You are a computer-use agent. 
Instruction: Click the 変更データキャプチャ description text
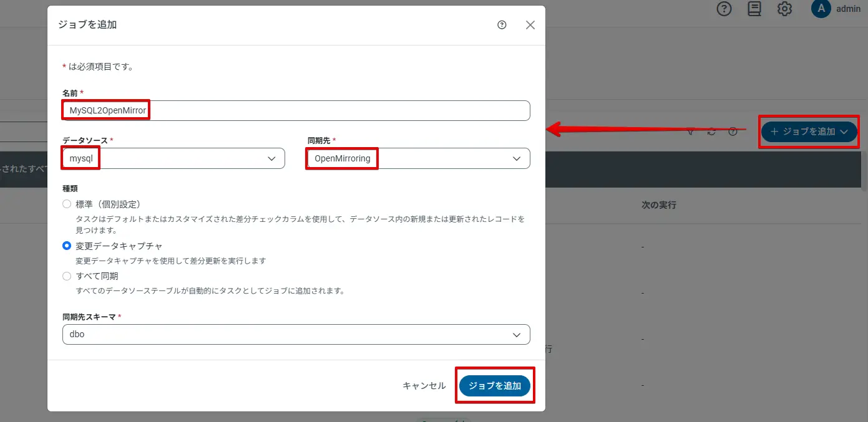point(170,261)
